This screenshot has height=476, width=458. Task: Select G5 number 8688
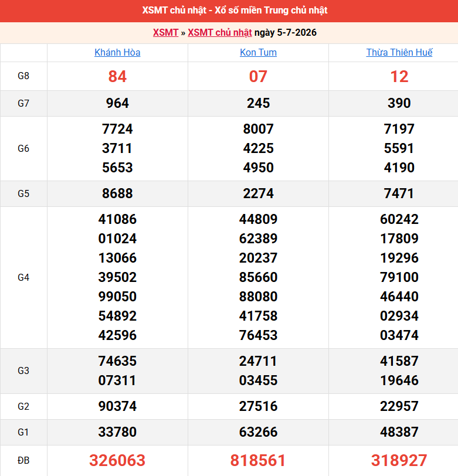pos(117,193)
